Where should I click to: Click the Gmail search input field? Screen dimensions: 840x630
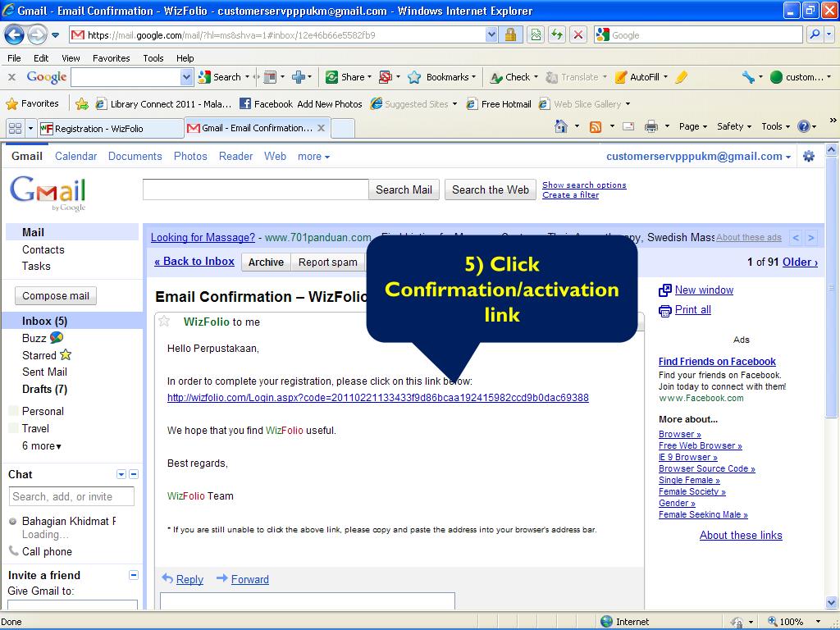click(256, 189)
